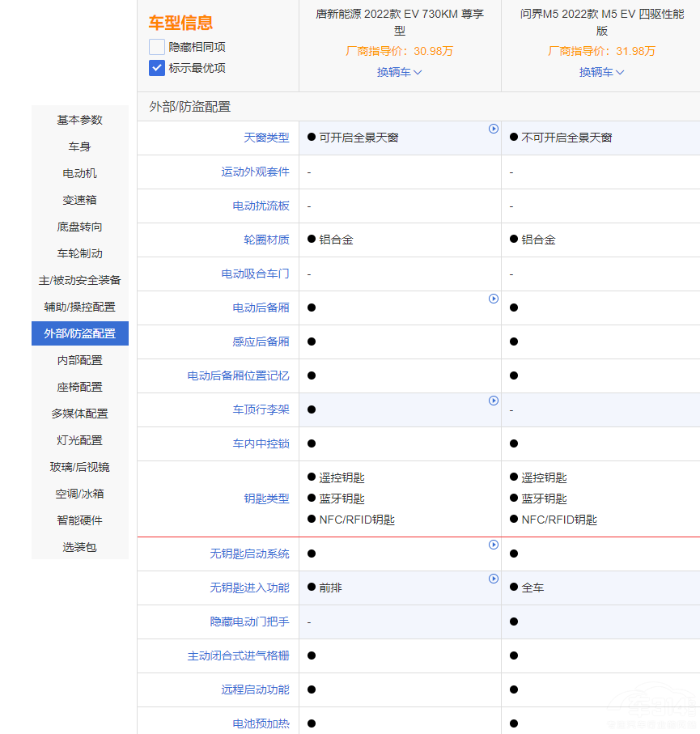Click 唐新能源 2022款 EV 730KM model title
This screenshot has width=700, height=734.
coord(399,23)
